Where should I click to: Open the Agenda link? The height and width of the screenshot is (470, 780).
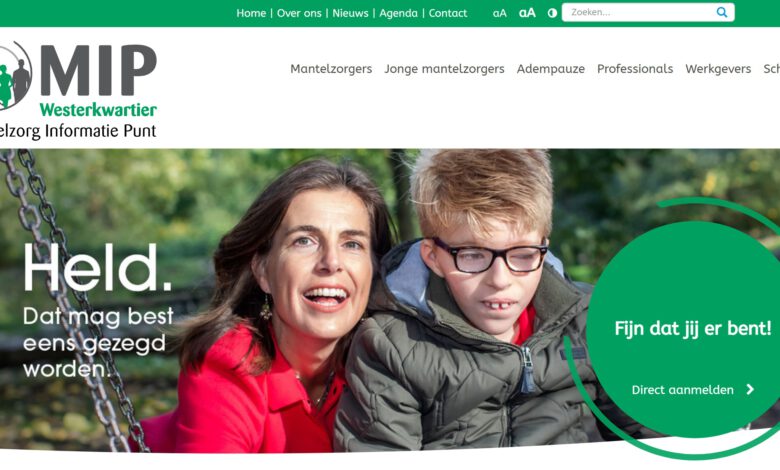point(398,13)
